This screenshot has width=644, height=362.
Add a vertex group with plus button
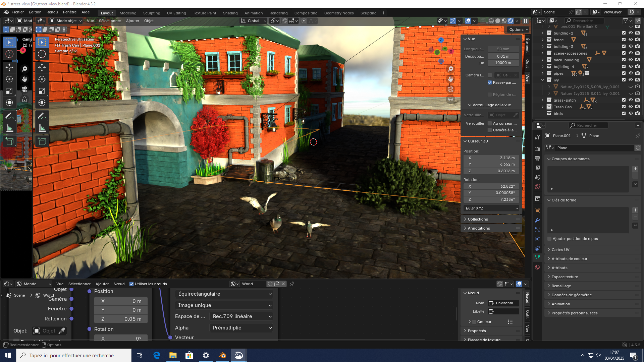pos(635,169)
